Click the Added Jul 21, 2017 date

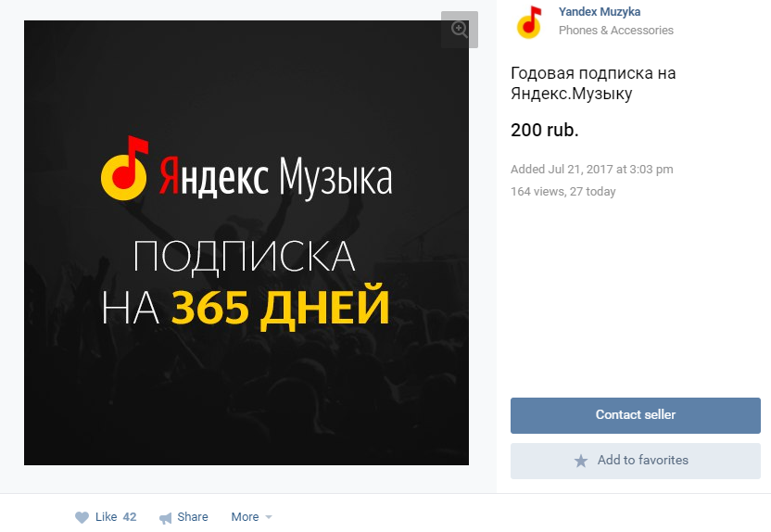click(x=591, y=170)
